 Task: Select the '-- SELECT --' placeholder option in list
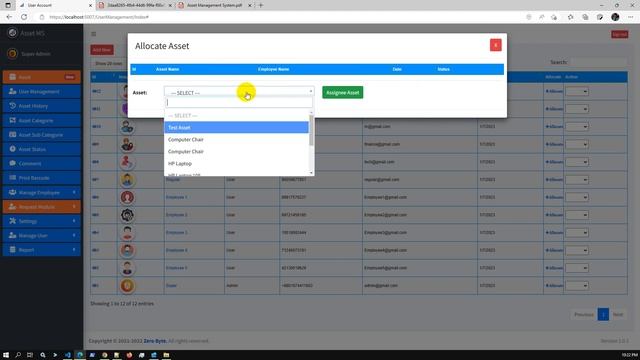[x=236, y=116]
